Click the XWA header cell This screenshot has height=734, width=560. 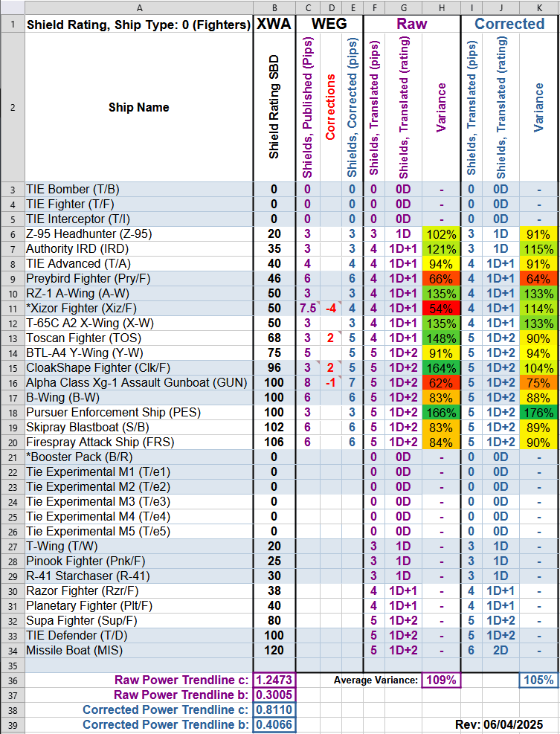(274, 24)
